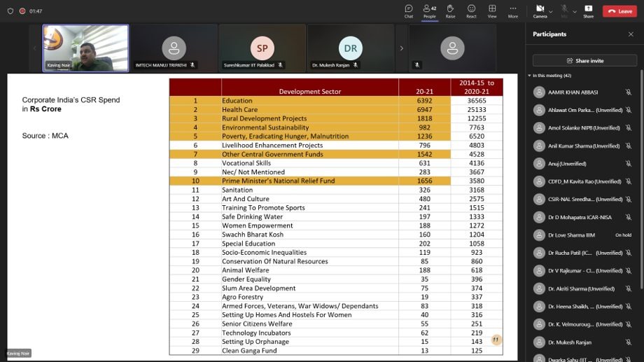Click the Share invite button

pyautogui.click(x=584, y=61)
